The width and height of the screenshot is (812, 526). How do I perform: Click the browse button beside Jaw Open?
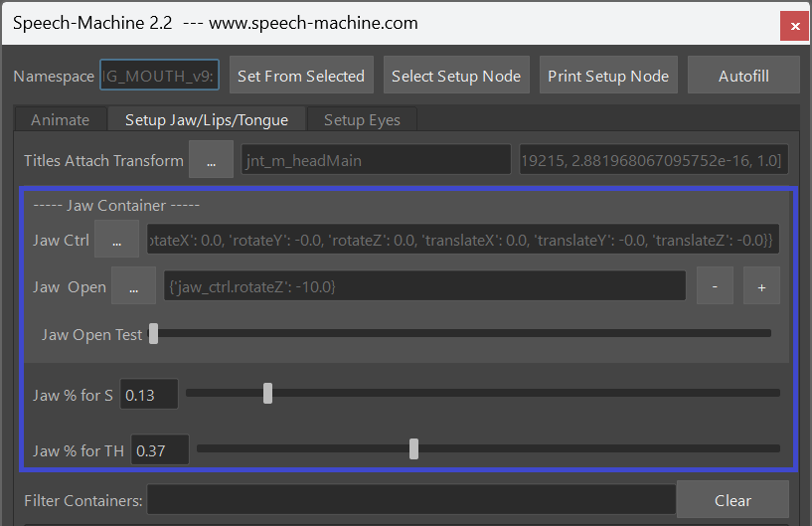click(x=133, y=286)
